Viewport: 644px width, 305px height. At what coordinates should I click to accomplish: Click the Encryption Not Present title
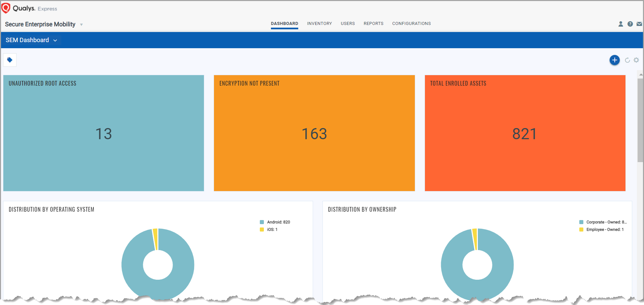[249, 83]
